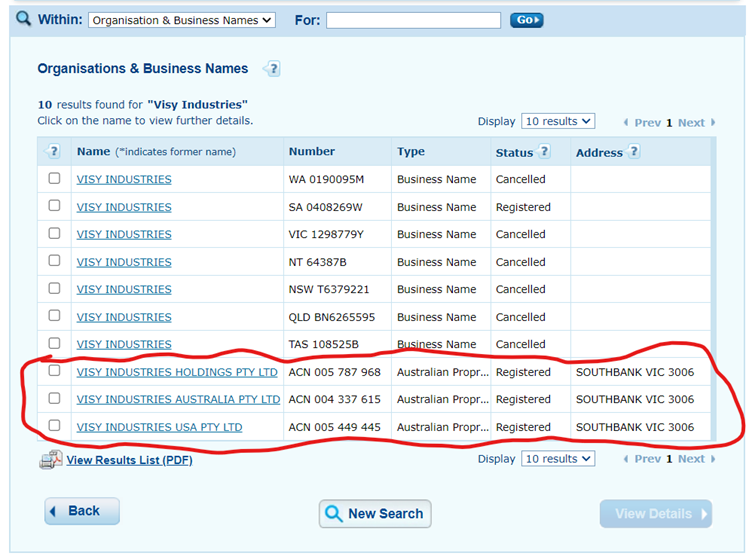Screen dimensions: 752x559
Task: Open VISY INDUSTRIES link with number WA 0190095M
Action: click(x=124, y=179)
